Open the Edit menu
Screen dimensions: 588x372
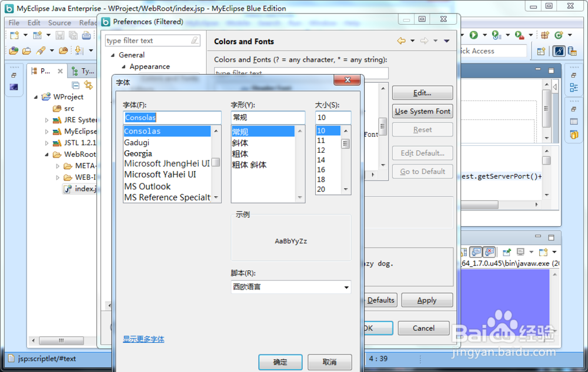pos(34,23)
